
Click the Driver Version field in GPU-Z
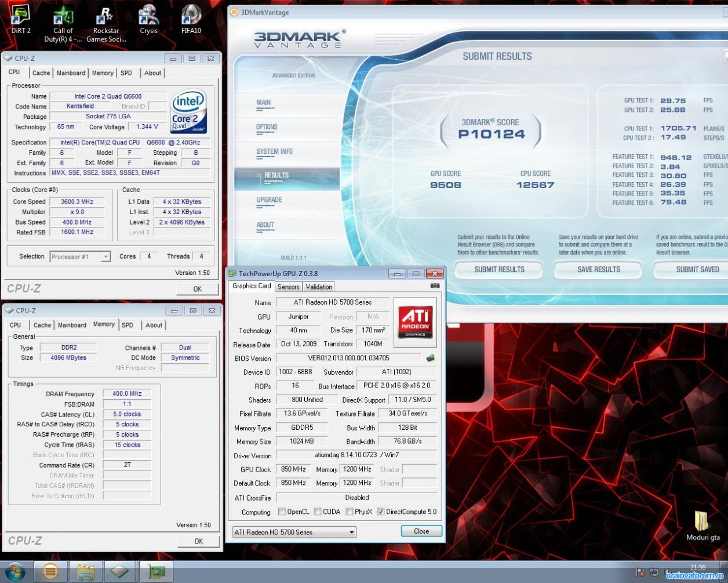click(356, 455)
